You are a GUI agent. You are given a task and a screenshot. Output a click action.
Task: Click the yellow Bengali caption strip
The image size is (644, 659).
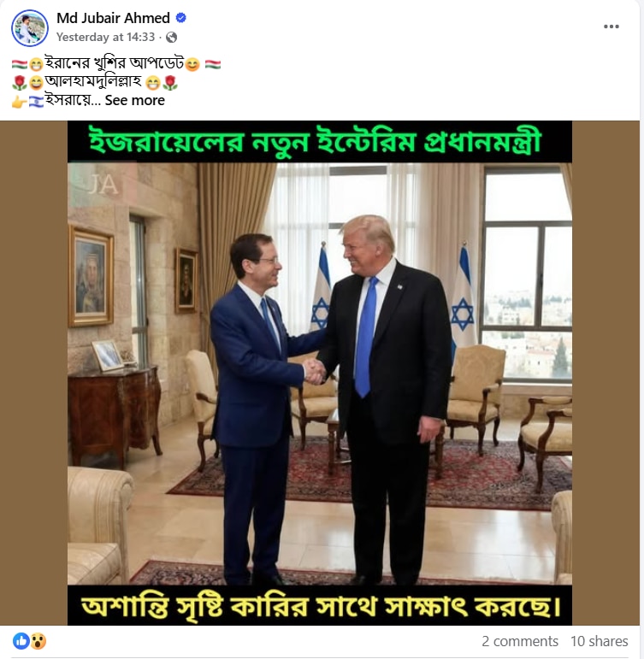(x=320, y=605)
